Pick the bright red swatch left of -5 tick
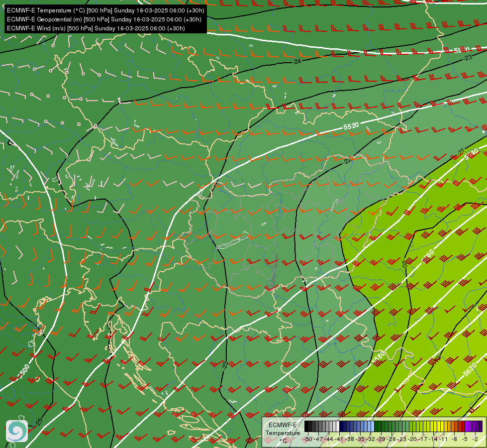 point(464,426)
